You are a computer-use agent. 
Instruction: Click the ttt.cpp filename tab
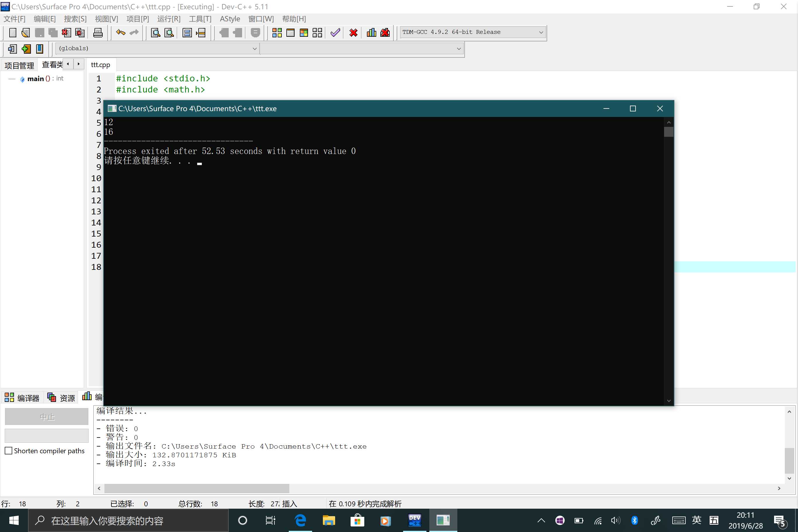(x=101, y=65)
